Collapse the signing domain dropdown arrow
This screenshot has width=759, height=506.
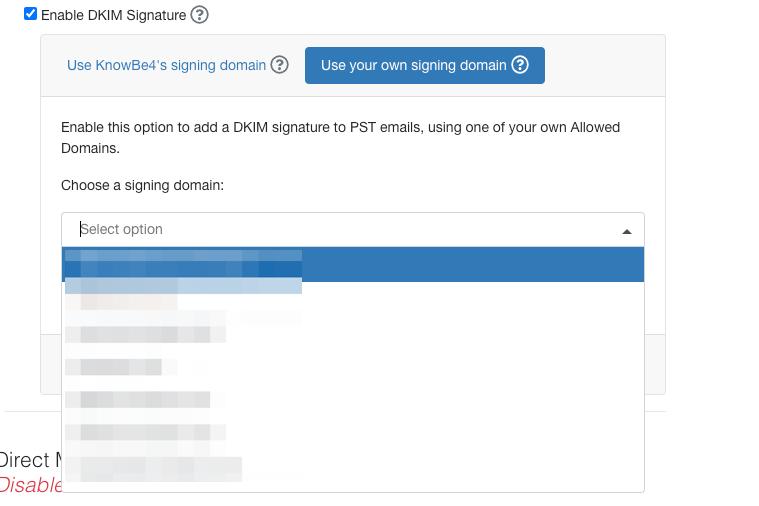[x=627, y=231]
